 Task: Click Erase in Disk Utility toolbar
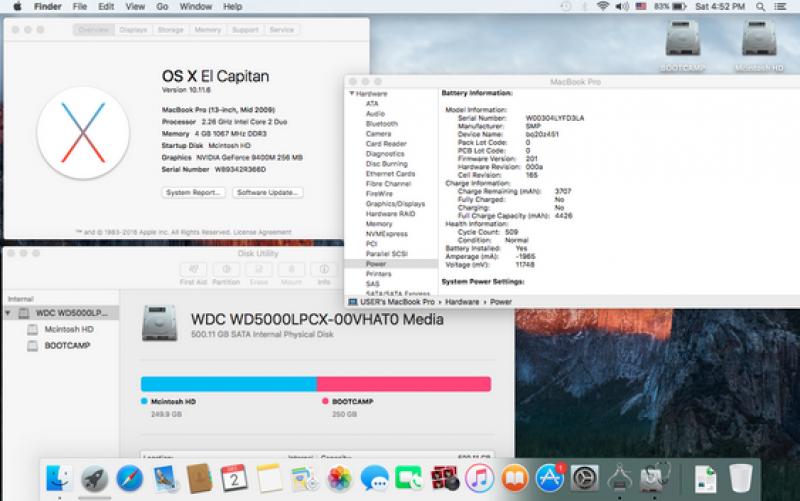click(x=259, y=274)
